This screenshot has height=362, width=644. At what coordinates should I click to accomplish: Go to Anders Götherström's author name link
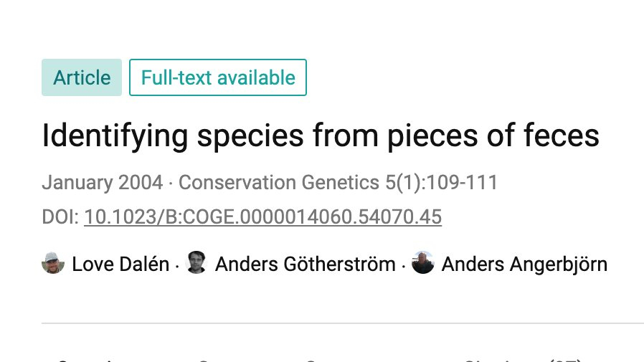[305, 264]
